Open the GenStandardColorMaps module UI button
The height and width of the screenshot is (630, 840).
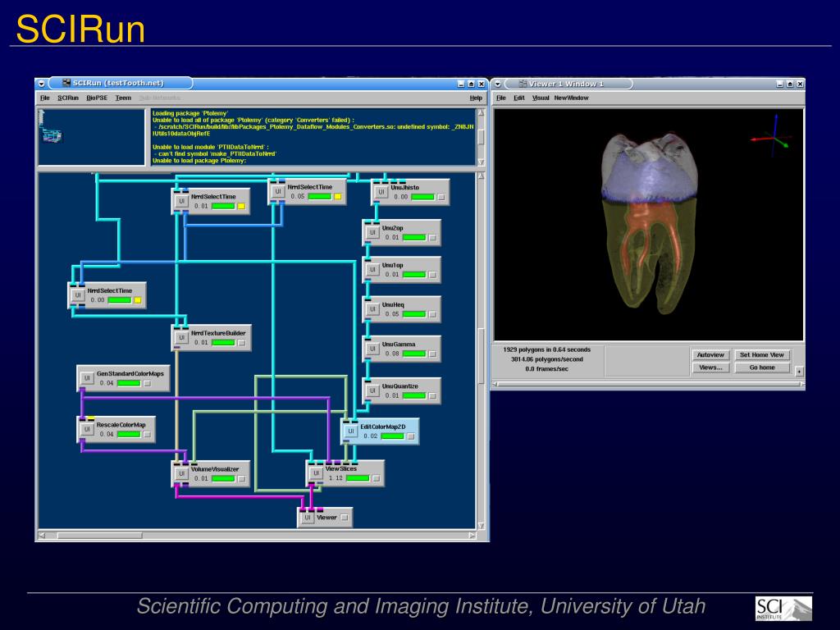pos(87,378)
